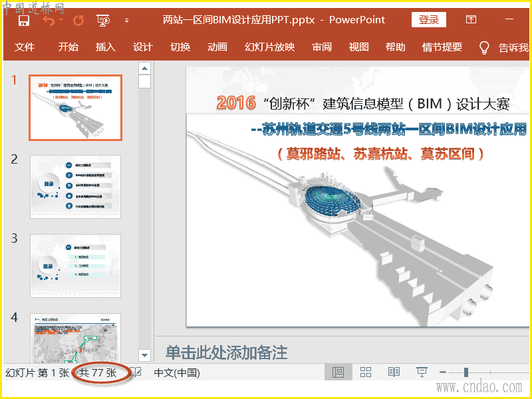Image resolution: width=532 pixels, height=399 pixels.
Task: Open the undo history dropdown arrow
Action: coord(61,20)
